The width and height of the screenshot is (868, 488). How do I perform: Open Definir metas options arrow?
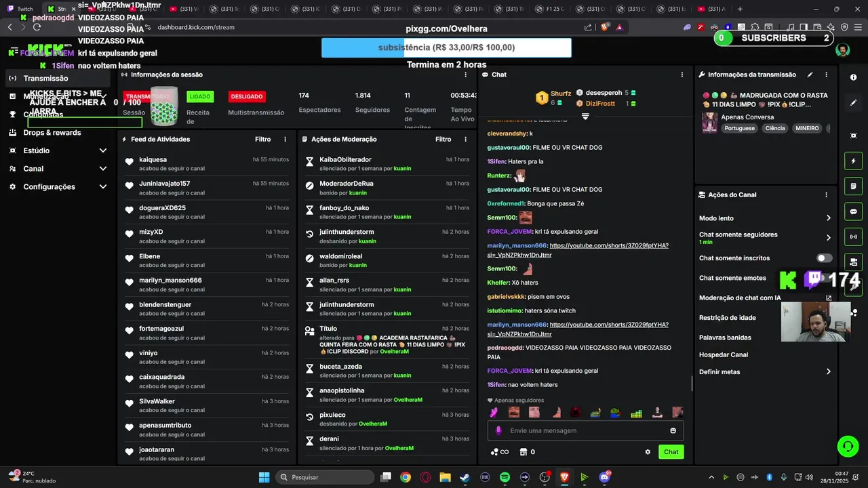coord(828,371)
